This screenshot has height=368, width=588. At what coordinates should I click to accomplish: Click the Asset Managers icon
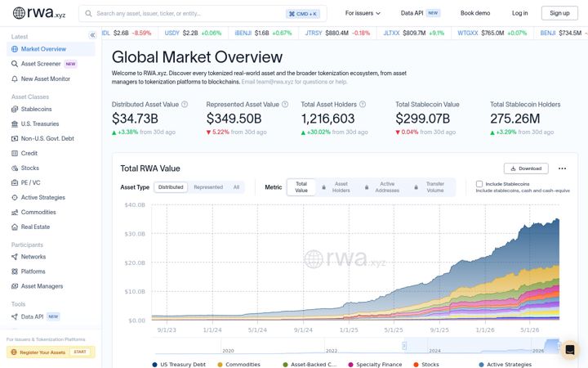[x=15, y=286]
